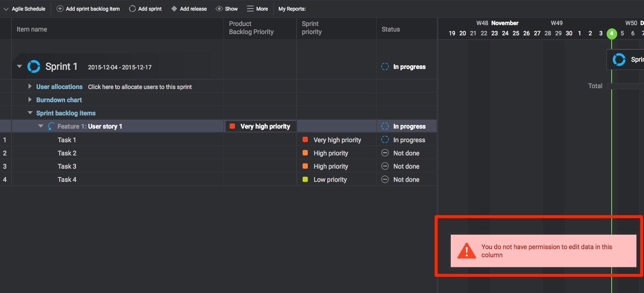Click the Add sprint circular icon
Image resolution: width=644 pixels, height=293 pixels.
[x=132, y=9]
